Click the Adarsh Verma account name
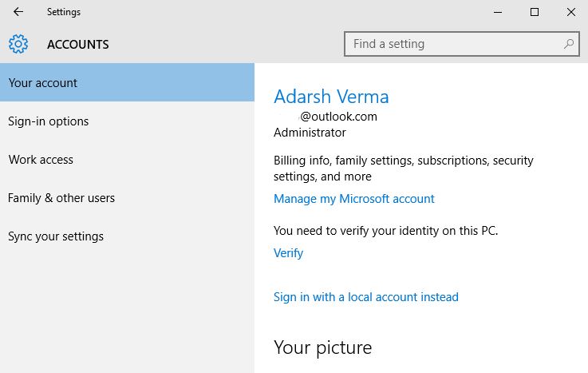This screenshot has height=373, width=588. click(x=331, y=97)
